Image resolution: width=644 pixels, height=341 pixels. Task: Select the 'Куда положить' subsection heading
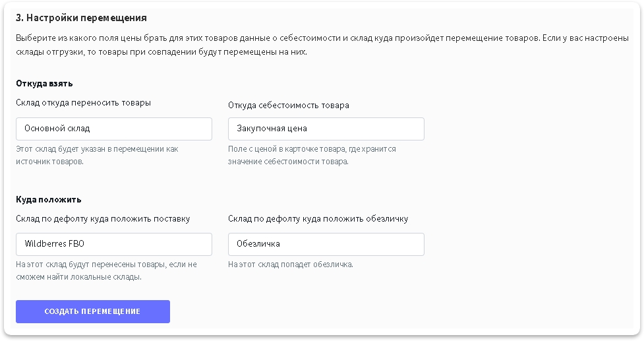pos(48,199)
